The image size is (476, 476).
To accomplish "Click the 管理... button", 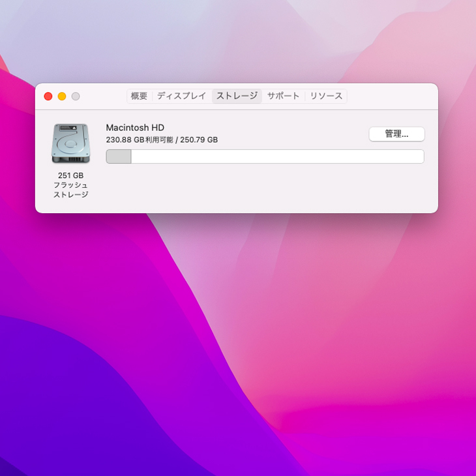I will coord(396,134).
